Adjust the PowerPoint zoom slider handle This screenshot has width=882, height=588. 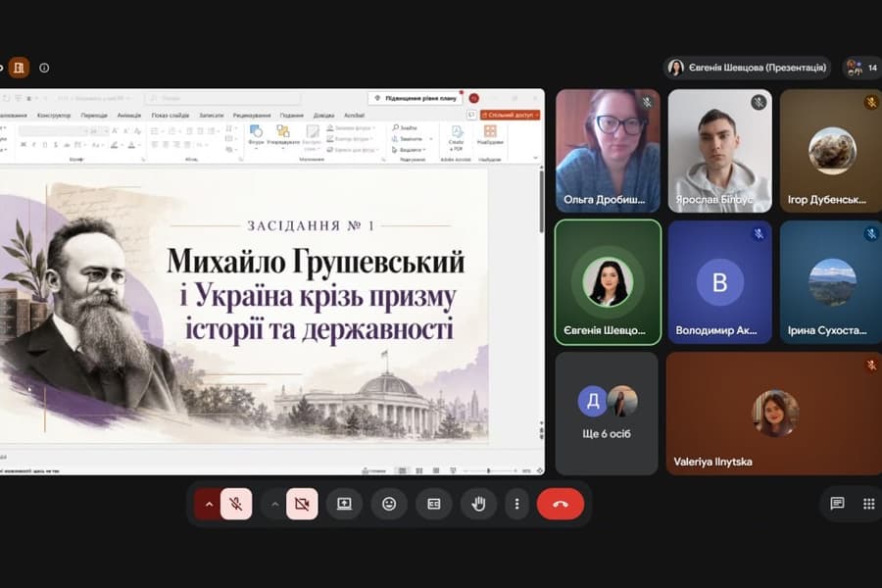488,470
